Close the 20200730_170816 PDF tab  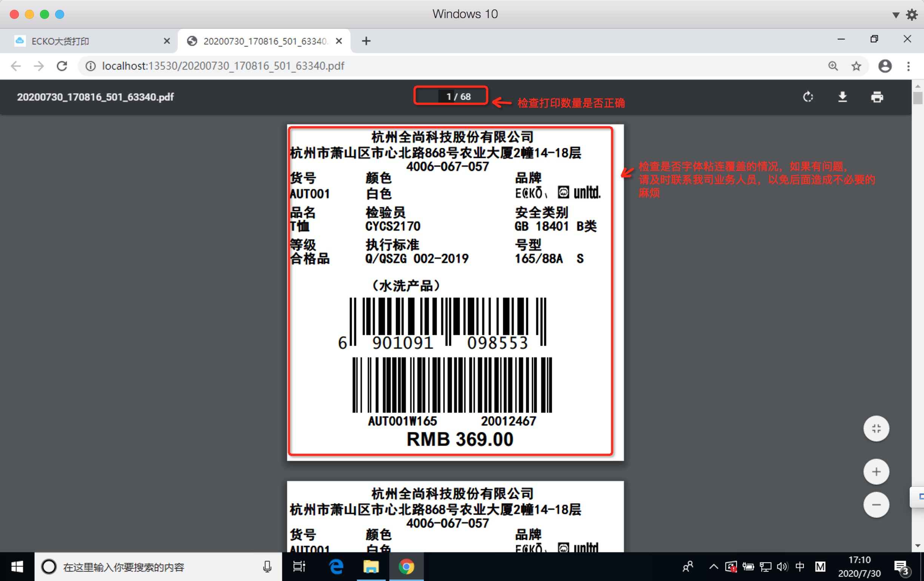pos(339,41)
